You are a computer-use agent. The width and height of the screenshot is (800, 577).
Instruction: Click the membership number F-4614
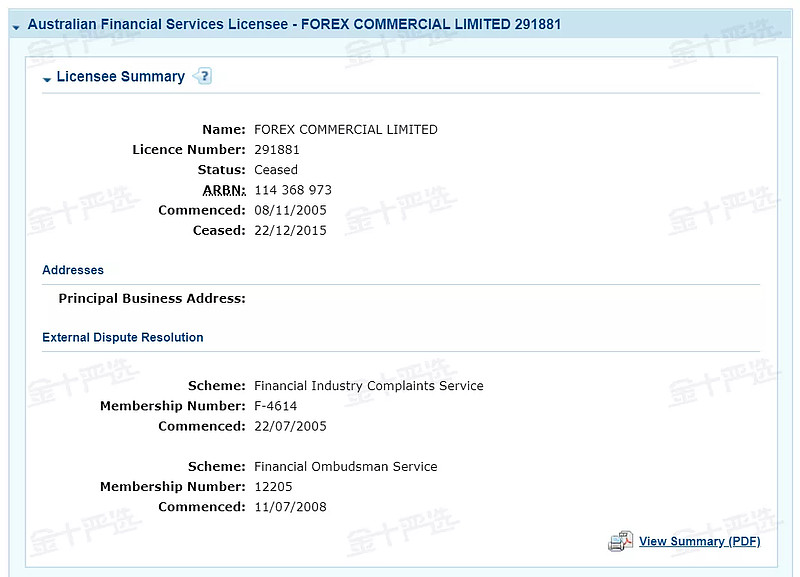tap(275, 406)
